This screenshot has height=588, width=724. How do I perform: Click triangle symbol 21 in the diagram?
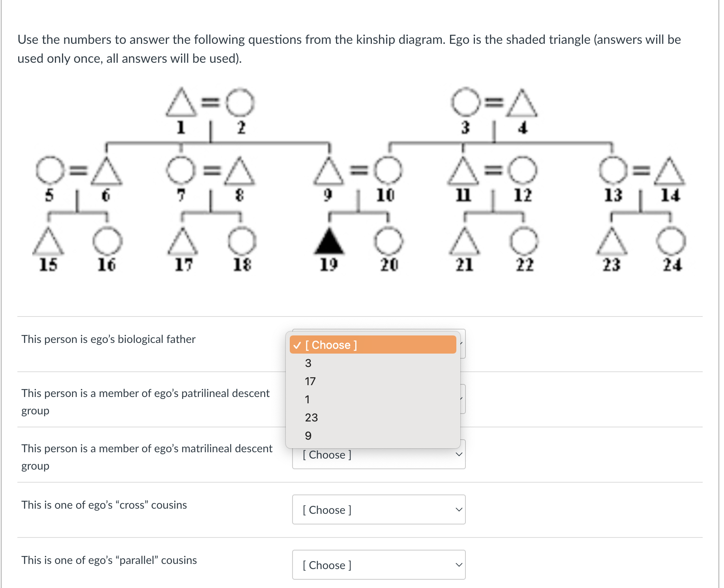tap(465, 241)
